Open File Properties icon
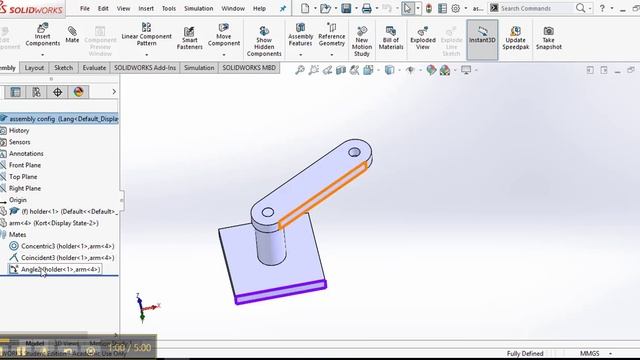 point(442,8)
